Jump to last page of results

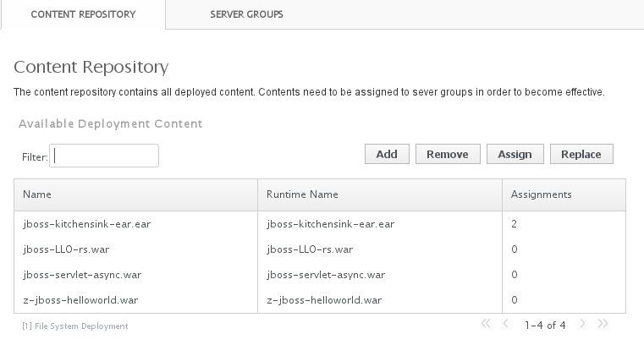(x=603, y=324)
